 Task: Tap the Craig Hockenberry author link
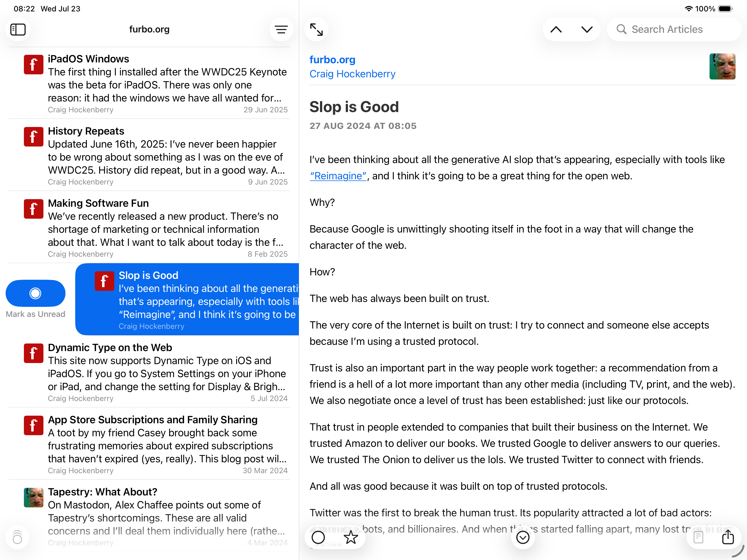coord(352,74)
